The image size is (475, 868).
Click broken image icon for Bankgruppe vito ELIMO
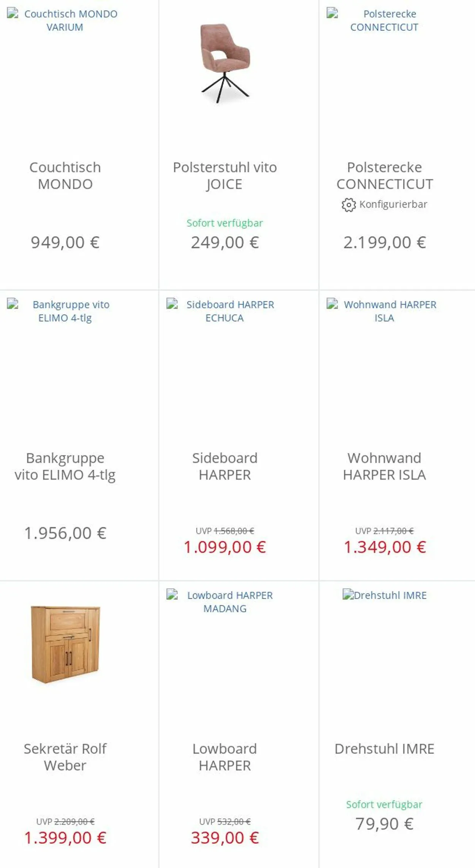tap(13, 304)
